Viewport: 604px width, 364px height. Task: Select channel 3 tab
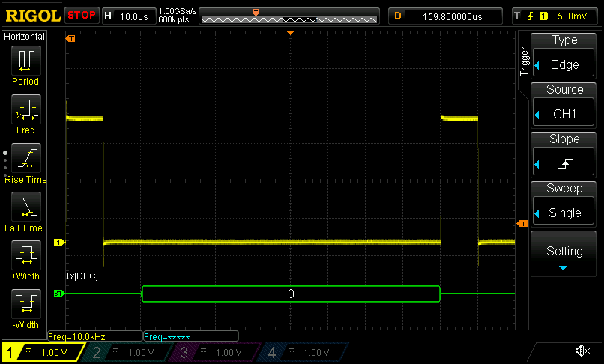pos(217,352)
